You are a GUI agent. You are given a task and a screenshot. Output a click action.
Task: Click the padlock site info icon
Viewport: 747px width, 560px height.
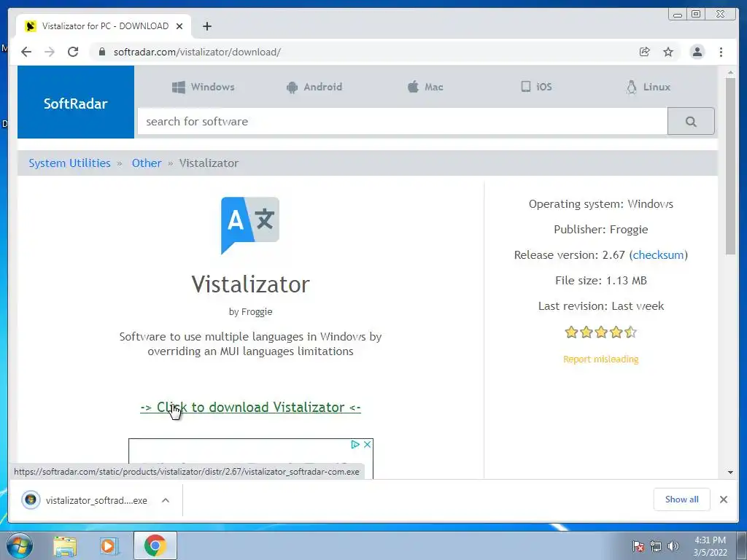coord(102,52)
